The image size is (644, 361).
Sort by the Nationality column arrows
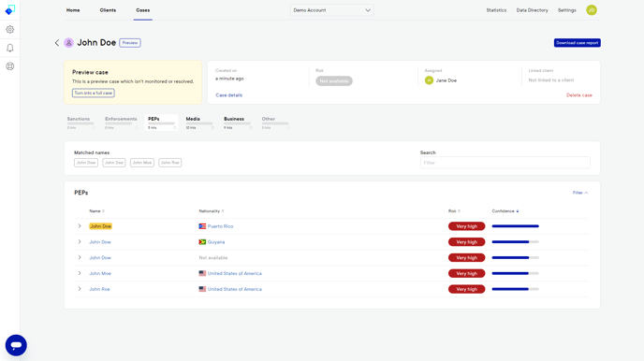click(223, 211)
